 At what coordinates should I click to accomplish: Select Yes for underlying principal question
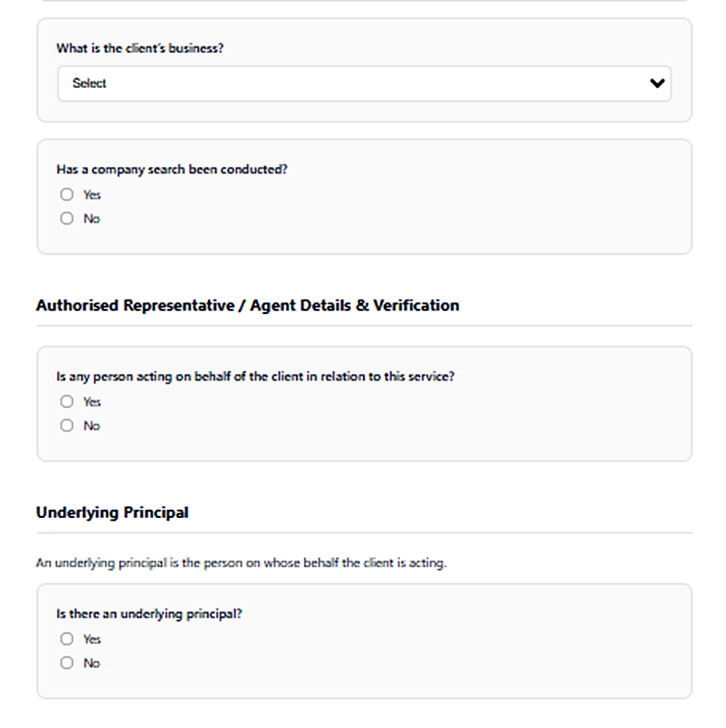pos(67,638)
